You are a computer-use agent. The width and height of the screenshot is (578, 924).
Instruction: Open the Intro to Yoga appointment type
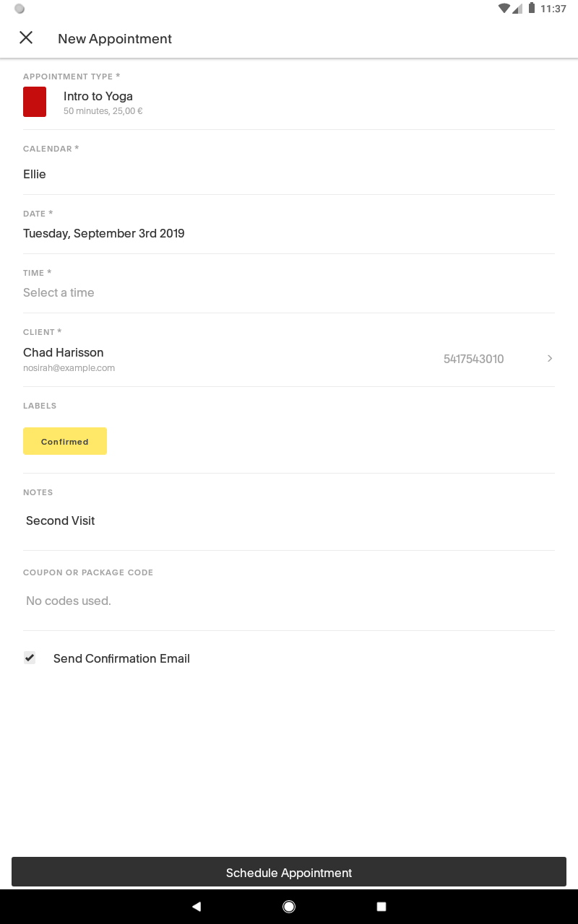coord(289,102)
